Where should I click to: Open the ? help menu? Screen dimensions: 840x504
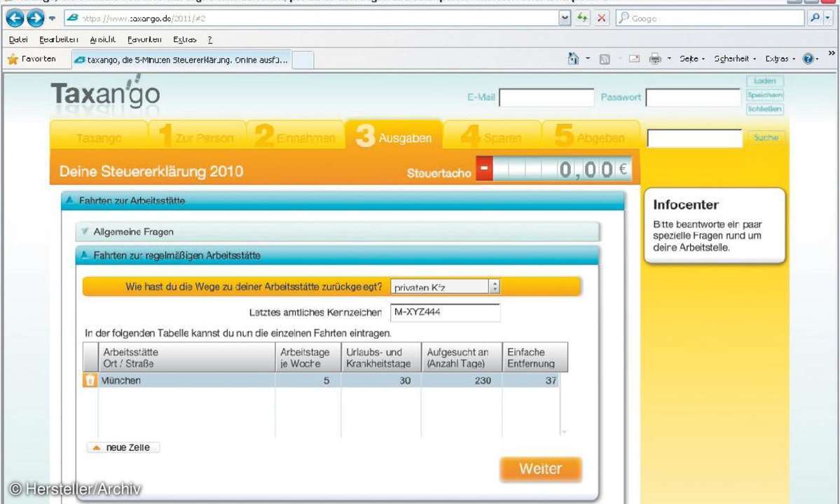point(210,40)
